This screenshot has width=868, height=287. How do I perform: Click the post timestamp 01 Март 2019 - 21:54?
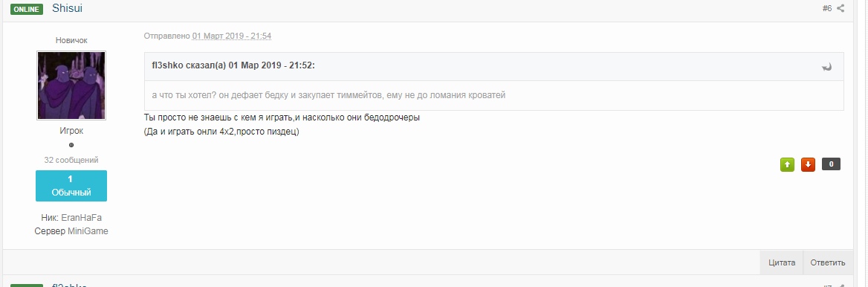click(231, 36)
